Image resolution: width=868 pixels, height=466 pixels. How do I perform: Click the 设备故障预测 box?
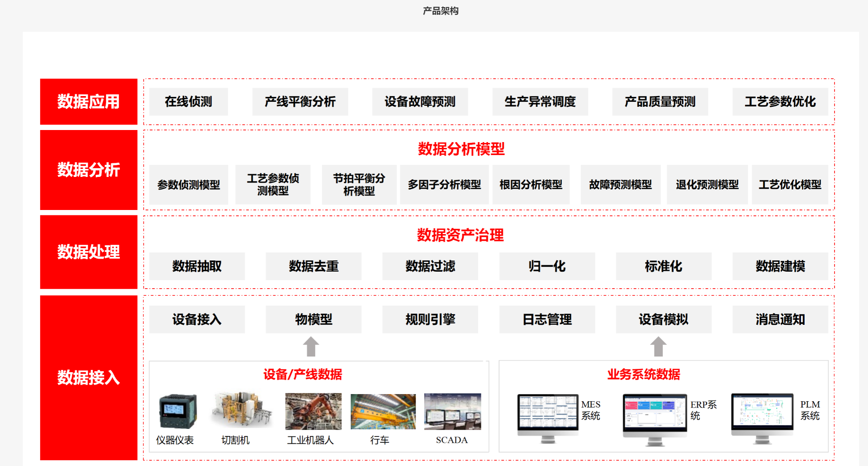pyautogui.click(x=420, y=102)
